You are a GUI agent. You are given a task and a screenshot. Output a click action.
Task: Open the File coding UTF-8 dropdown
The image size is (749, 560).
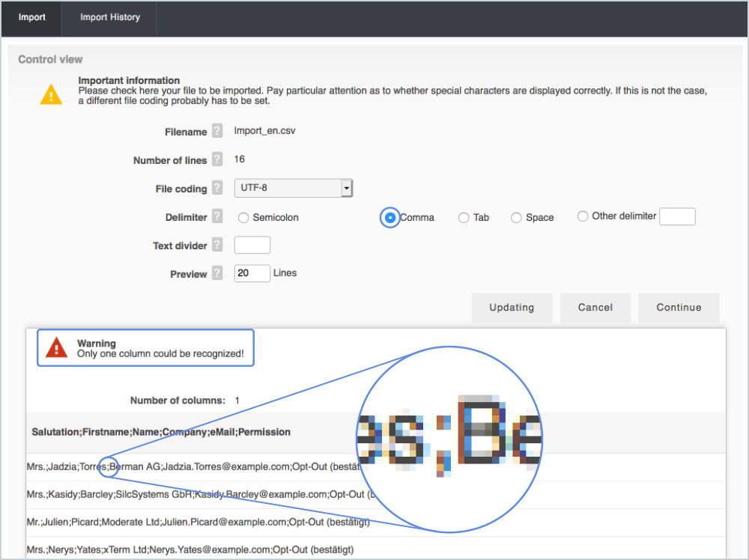click(293, 188)
